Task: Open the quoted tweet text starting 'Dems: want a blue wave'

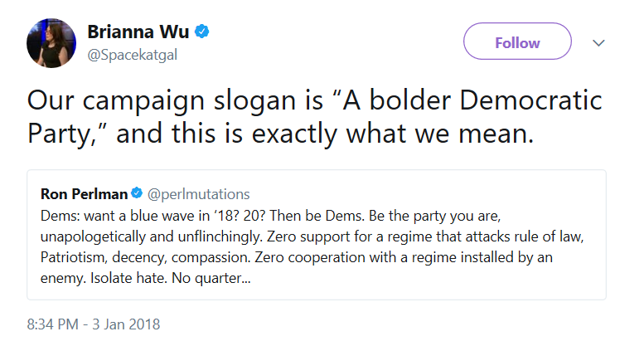Action: click(312, 246)
